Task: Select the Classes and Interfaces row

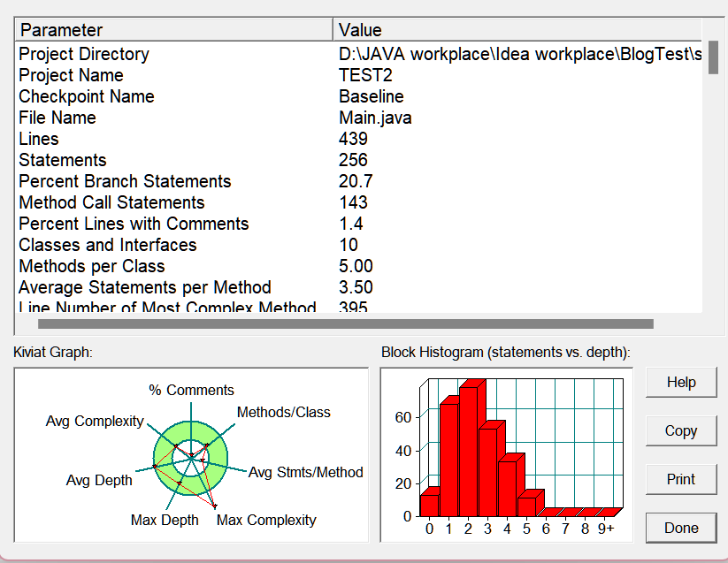Action: coord(359,245)
